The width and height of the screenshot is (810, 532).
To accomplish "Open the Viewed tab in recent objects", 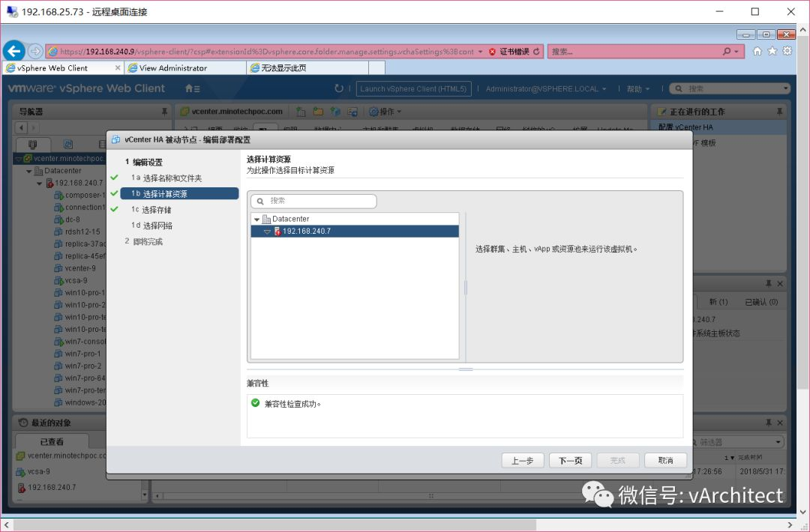I will [52, 441].
